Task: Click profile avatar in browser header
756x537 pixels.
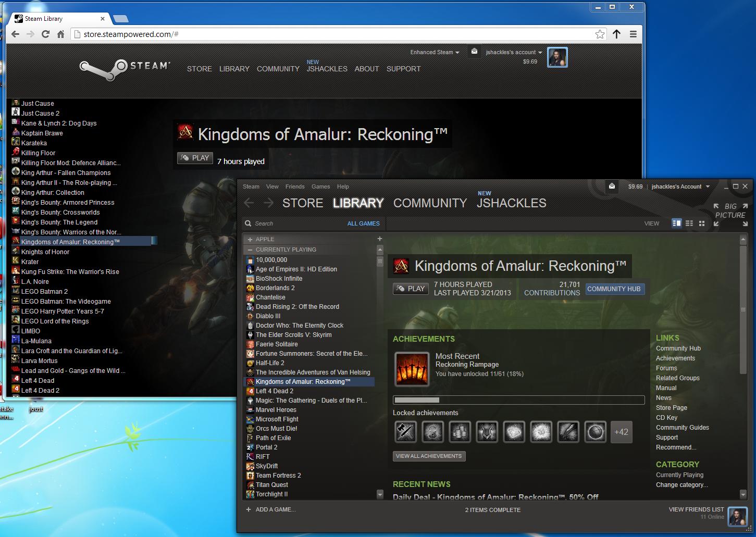Action: [x=557, y=57]
